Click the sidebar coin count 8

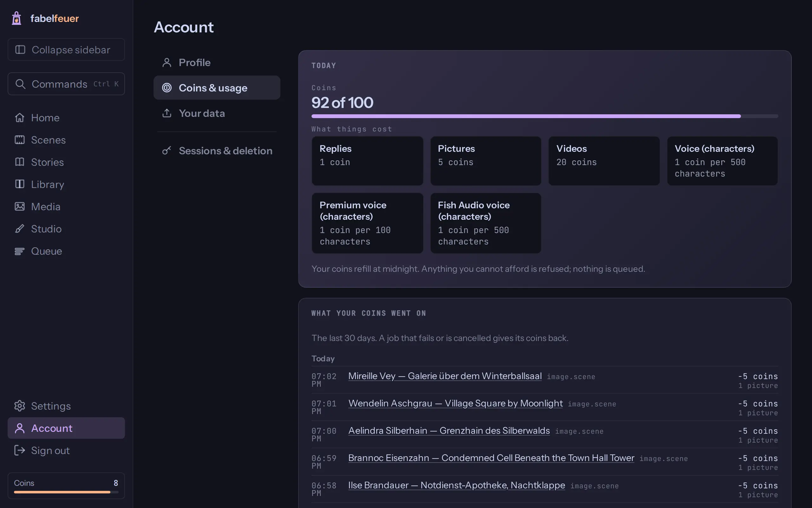116,483
